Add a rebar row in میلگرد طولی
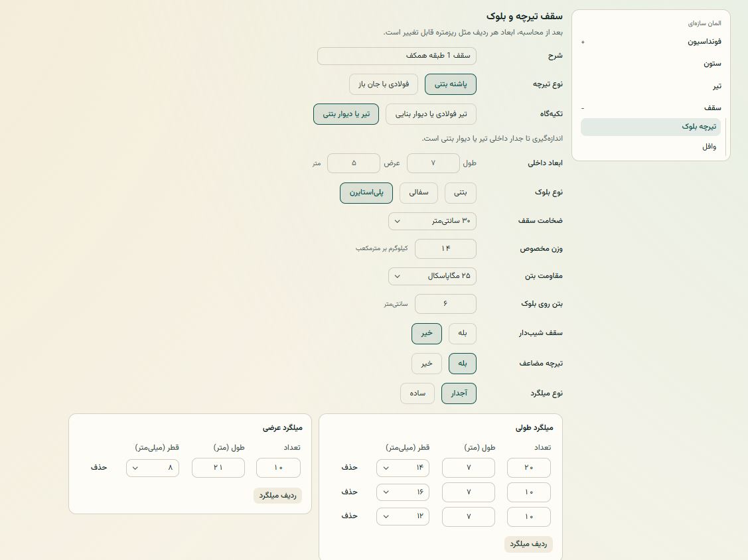This screenshot has height=560, width=748. pyautogui.click(x=528, y=544)
